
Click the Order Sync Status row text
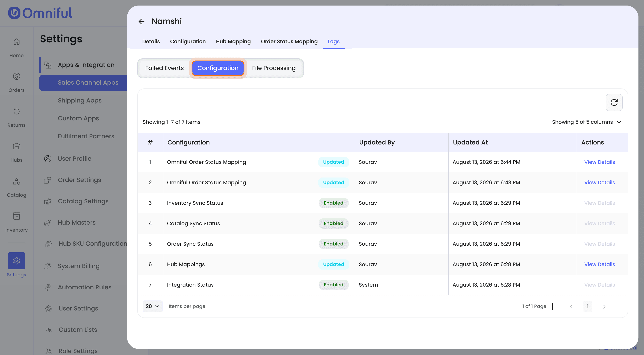pos(190,244)
